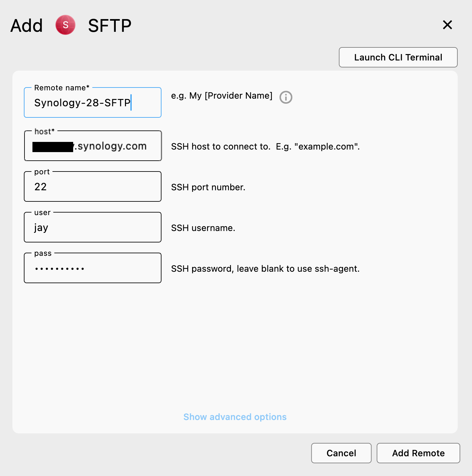Focus the Remote name input showing Synology-28-SFTP
This screenshot has width=472, height=476.
[x=92, y=102]
